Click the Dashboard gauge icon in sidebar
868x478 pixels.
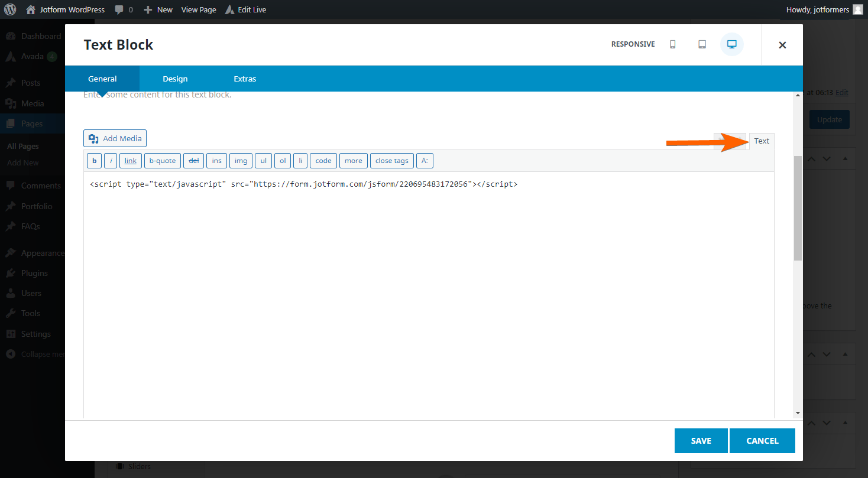point(11,36)
